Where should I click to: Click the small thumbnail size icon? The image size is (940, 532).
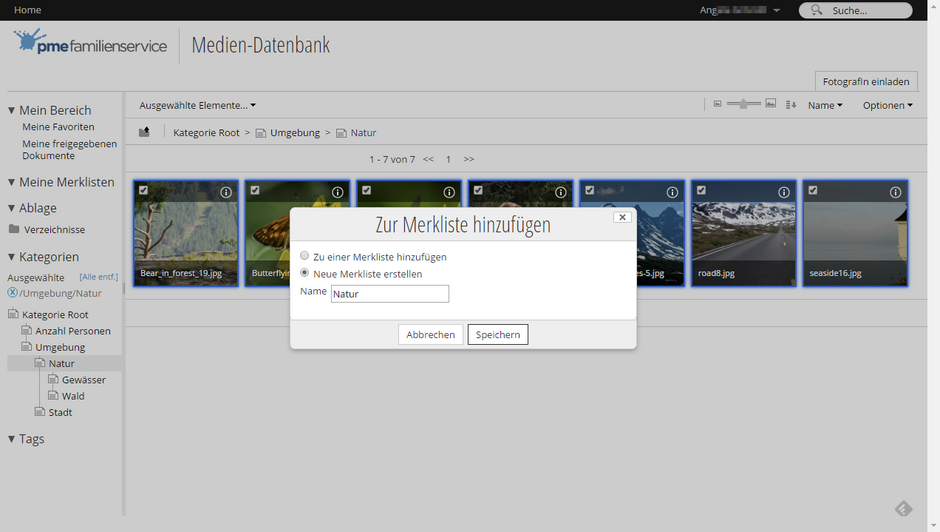(x=717, y=104)
